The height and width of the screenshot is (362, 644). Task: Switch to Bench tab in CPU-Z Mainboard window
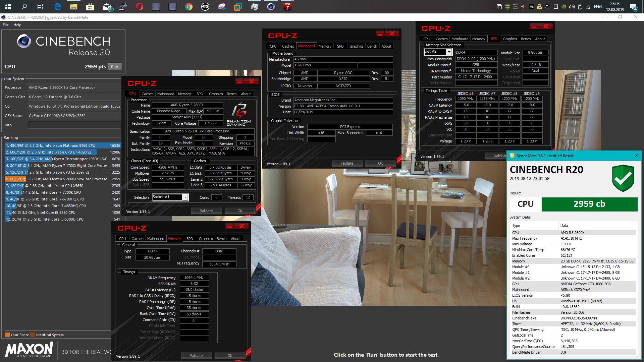pyautogui.click(x=372, y=46)
